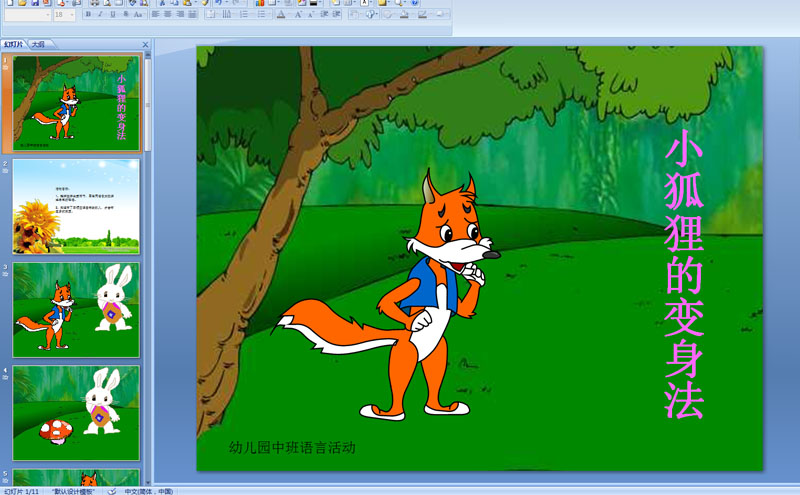Click the slide panel scrollbar thumb

(148, 105)
